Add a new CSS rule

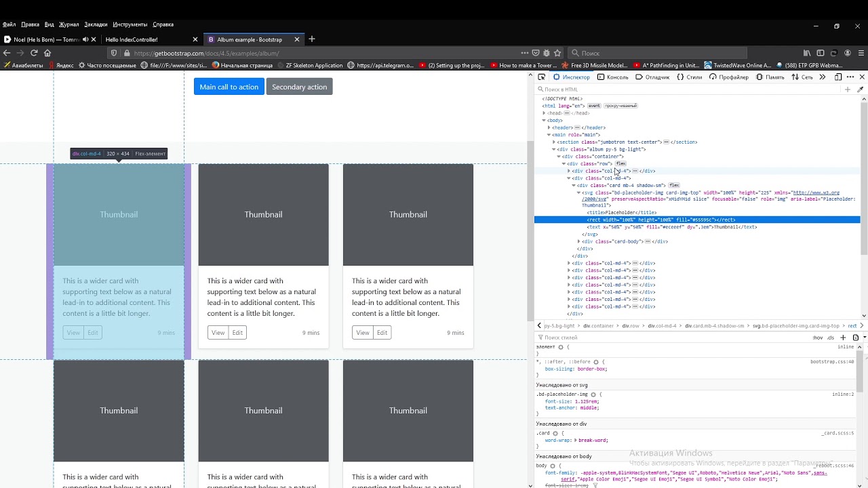tap(843, 338)
